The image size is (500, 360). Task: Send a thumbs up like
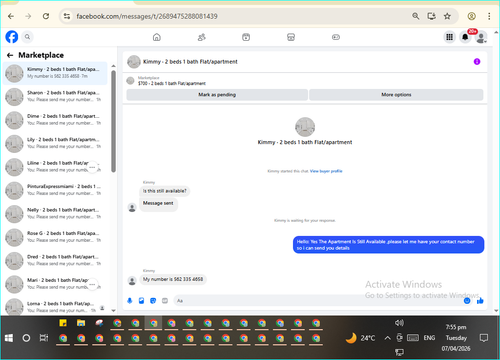pos(480,301)
